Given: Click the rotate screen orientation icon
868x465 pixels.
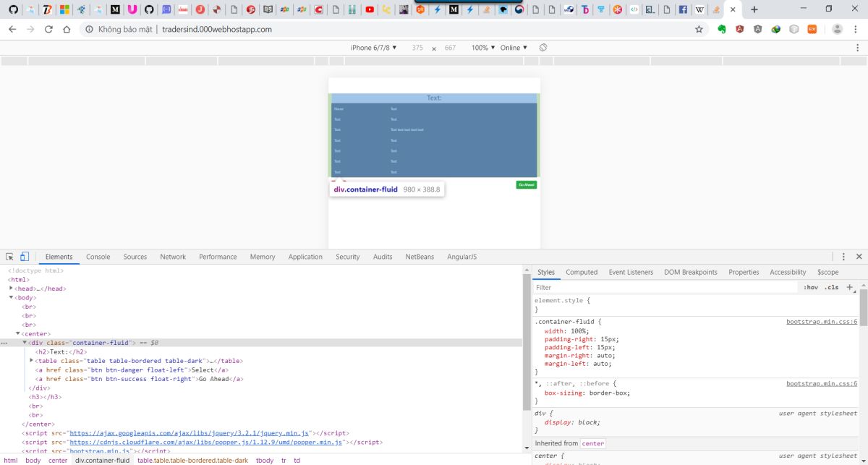Looking at the screenshot, I should [x=543, y=48].
